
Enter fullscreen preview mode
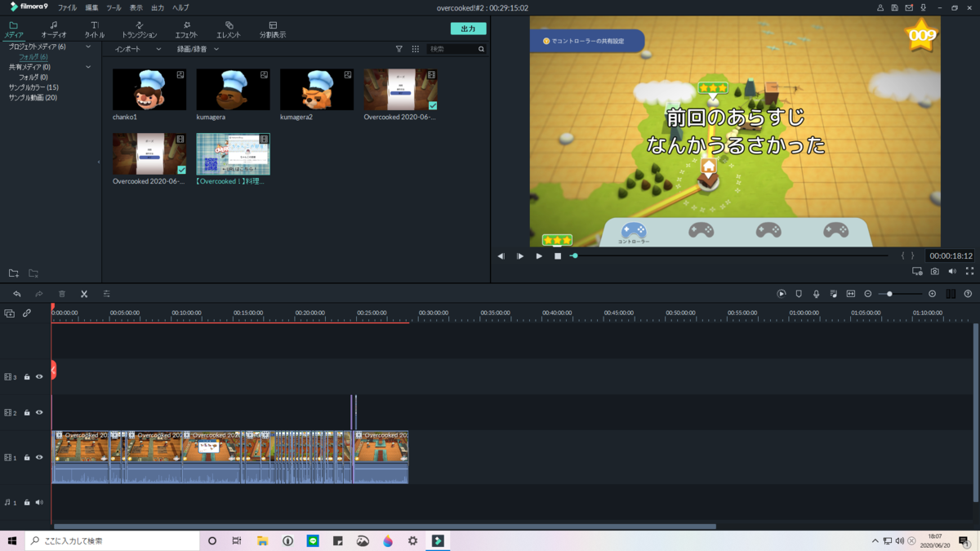click(969, 271)
